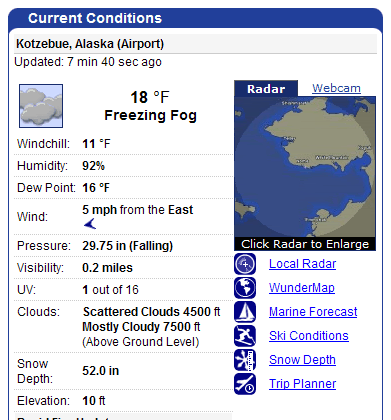Image resolution: width=391 pixels, height=420 pixels.
Task: Click the Current Conditions header bar
Action: pyautogui.click(x=195, y=18)
